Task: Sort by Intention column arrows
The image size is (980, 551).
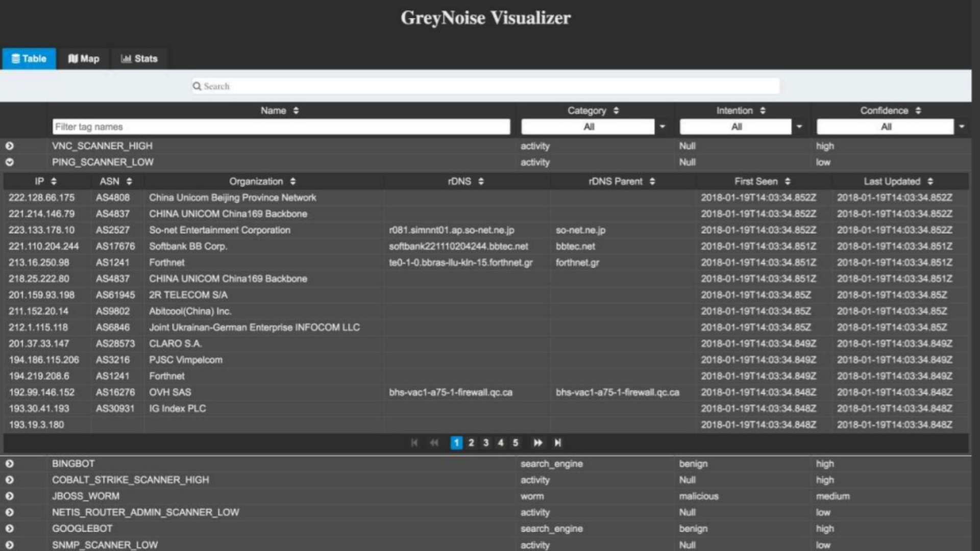Action: coord(763,111)
